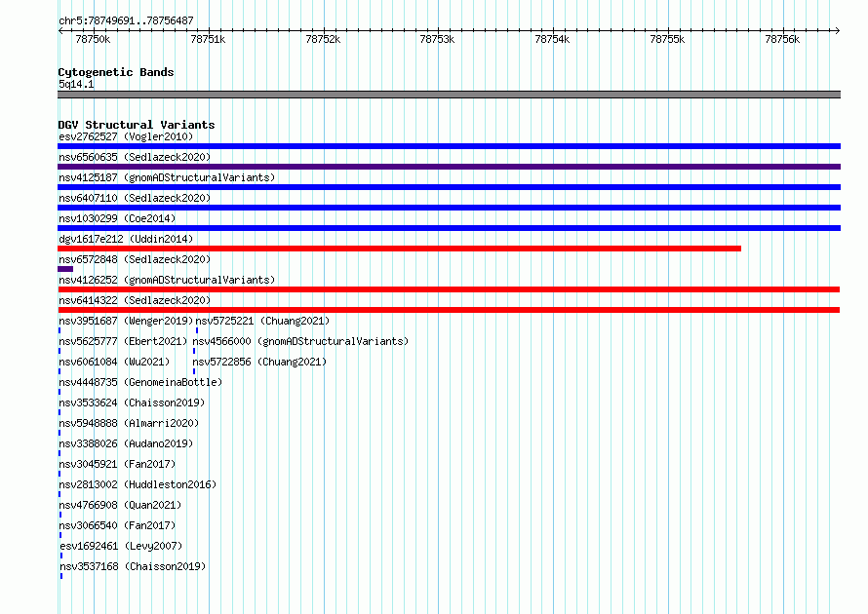The height and width of the screenshot is (614, 868).
Task: Select short purple bar under nsv6572848
Action: coord(65,269)
